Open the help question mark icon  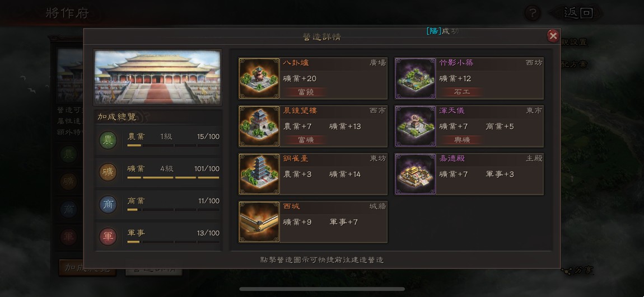tap(533, 13)
